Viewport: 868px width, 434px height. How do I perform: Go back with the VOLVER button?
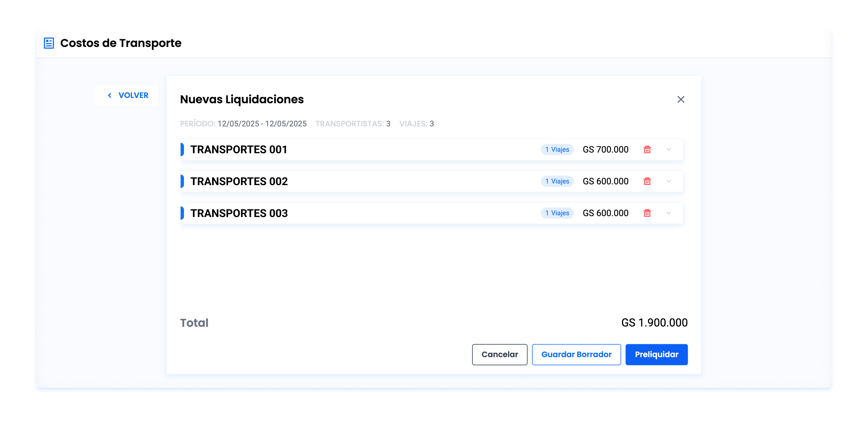coord(127,95)
